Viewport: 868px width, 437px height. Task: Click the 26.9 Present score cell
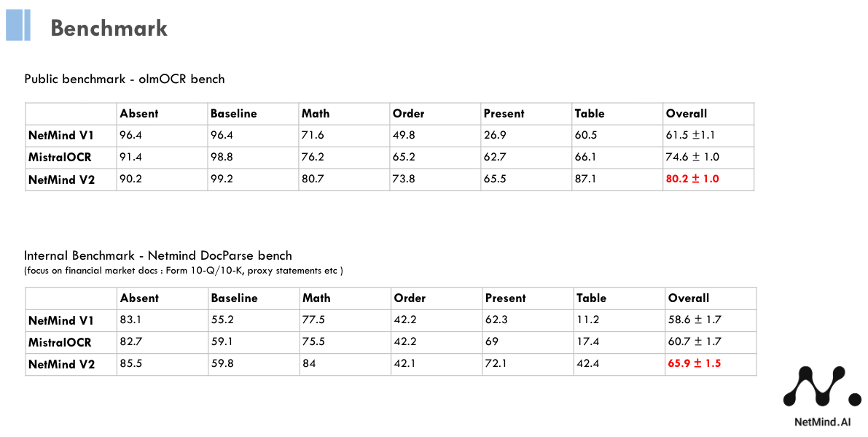pyautogui.click(x=495, y=136)
